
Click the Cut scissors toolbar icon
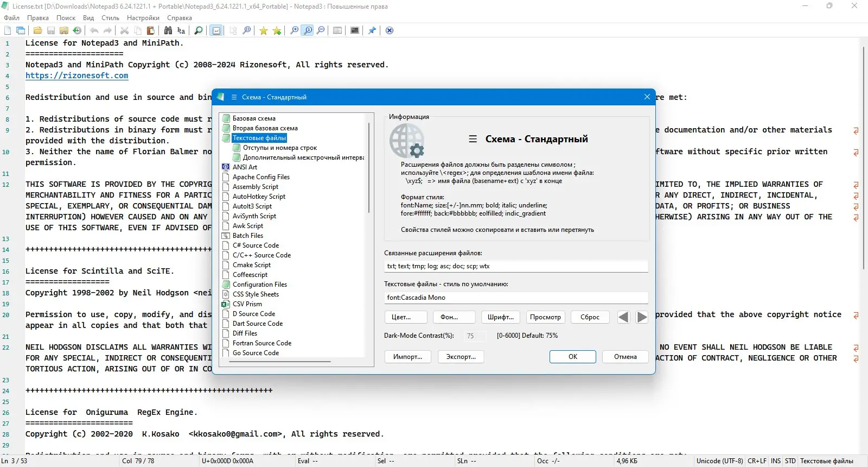[124, 30]
